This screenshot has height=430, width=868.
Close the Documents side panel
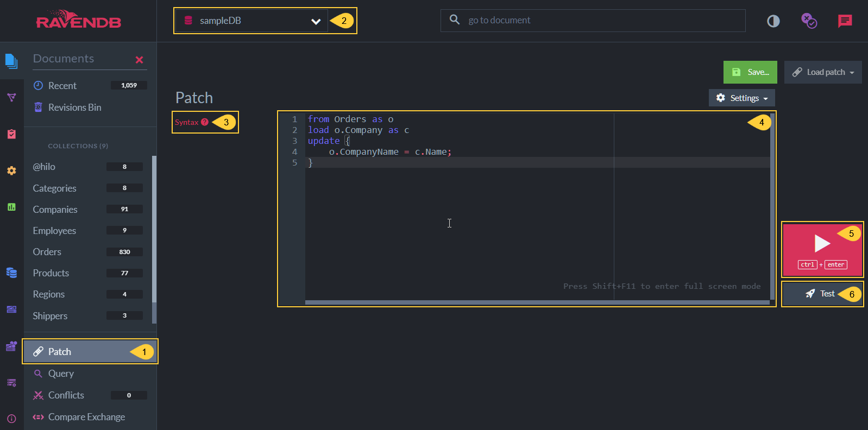point(139,60)
